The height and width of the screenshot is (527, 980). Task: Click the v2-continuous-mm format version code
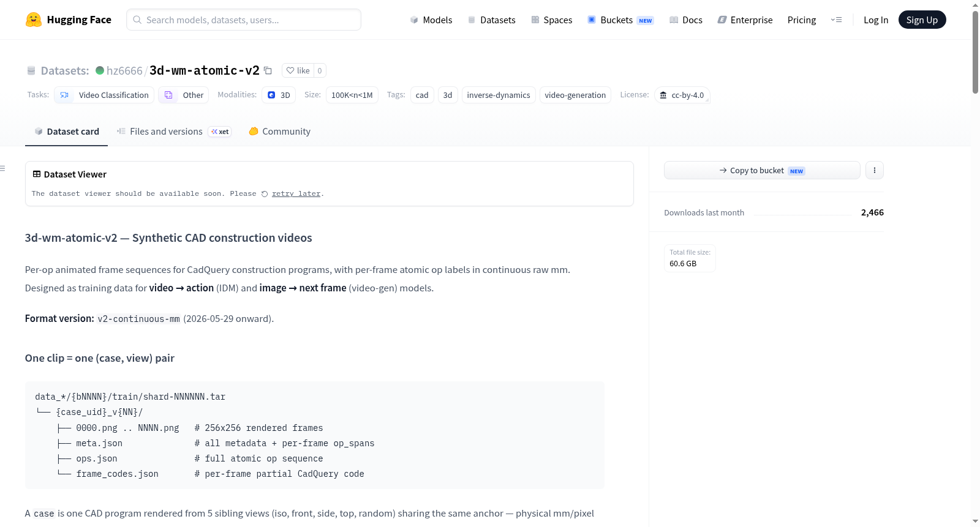click(139, 319)
